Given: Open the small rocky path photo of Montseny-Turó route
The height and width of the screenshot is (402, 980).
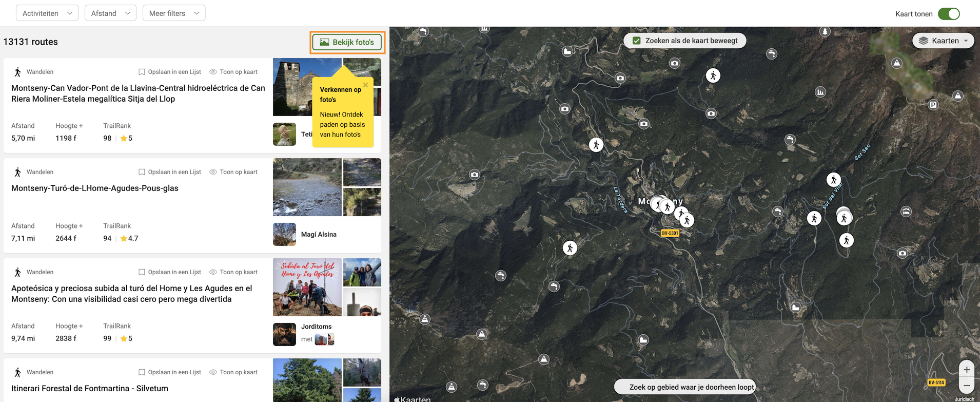Looking at the screenshot, I should click(362, 172).
